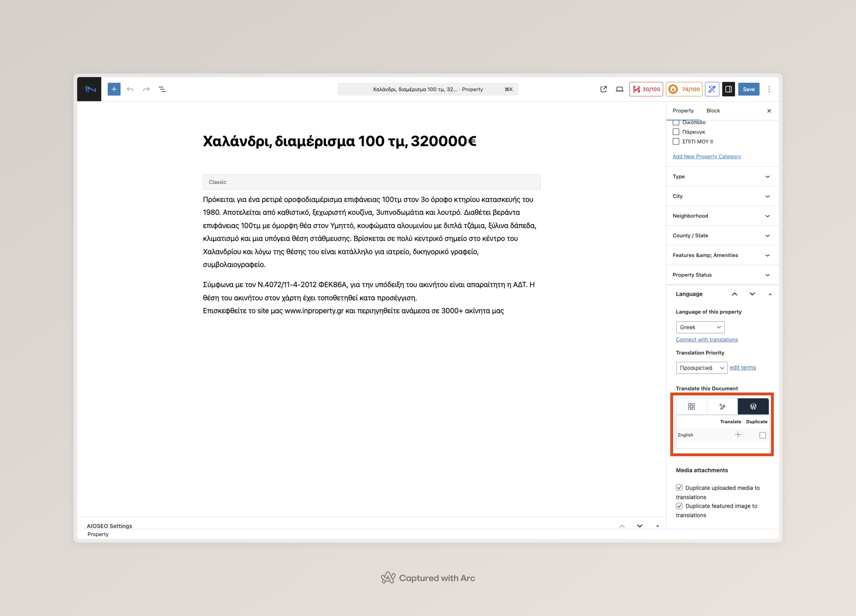Click the WordPress editor translation icon
Screen dimensions: 856x616
753,406
